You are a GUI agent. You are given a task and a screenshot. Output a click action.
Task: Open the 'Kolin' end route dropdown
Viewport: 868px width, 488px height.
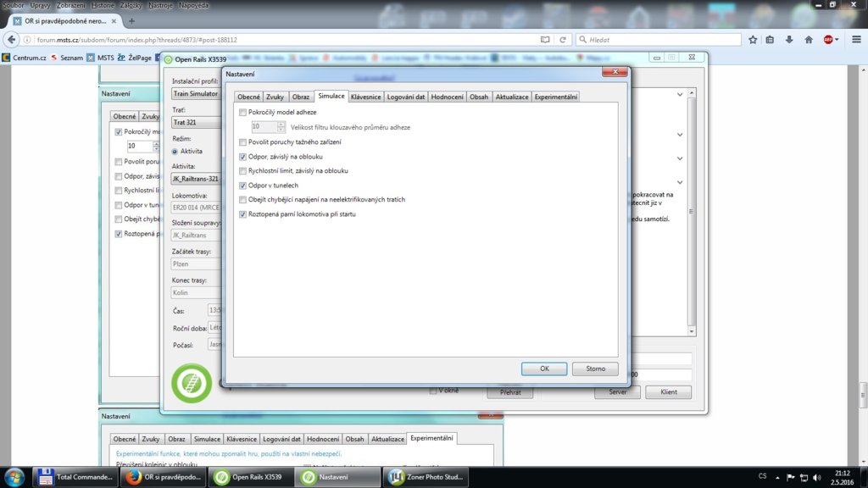(x=196, y=292)
